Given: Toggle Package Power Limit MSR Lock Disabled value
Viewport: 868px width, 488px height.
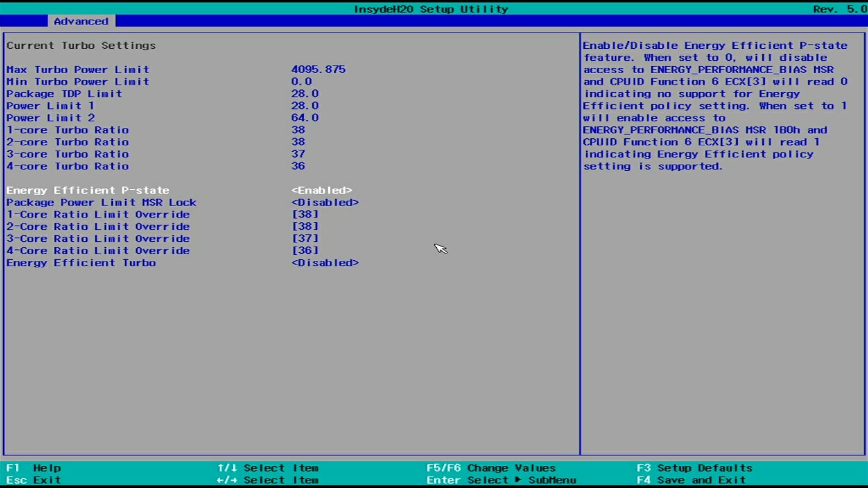Looking at the screenshot, I should pos(325,202).
